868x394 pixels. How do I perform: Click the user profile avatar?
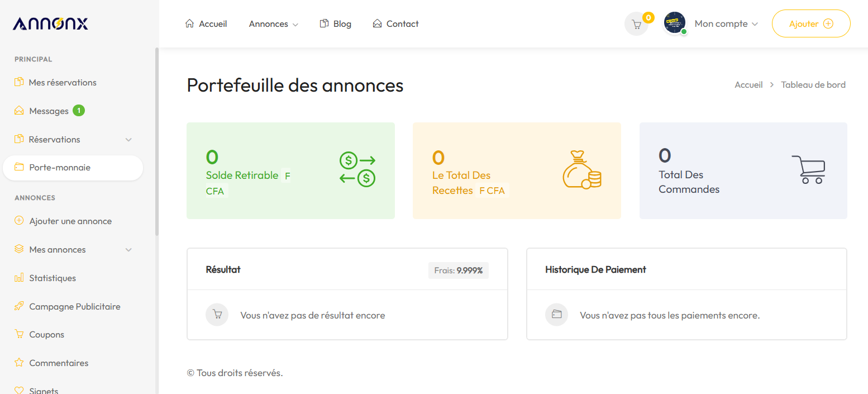[x=674, y=23]
